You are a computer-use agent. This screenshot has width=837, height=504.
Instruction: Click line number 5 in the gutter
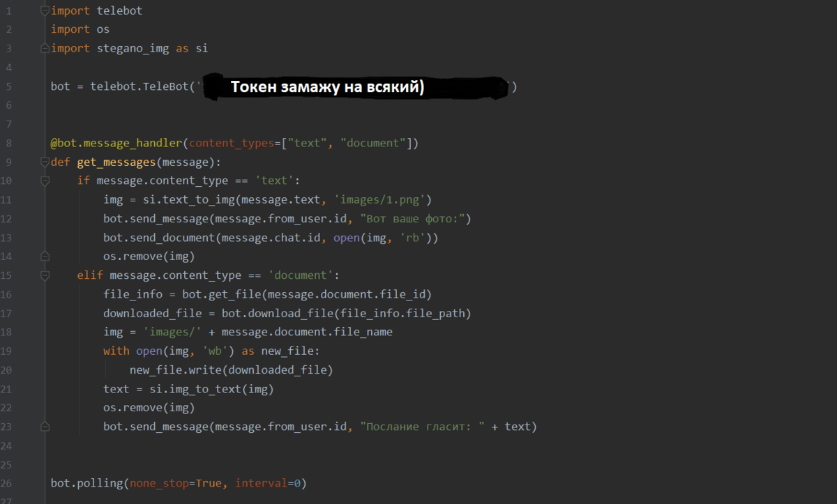click(9, 86)
